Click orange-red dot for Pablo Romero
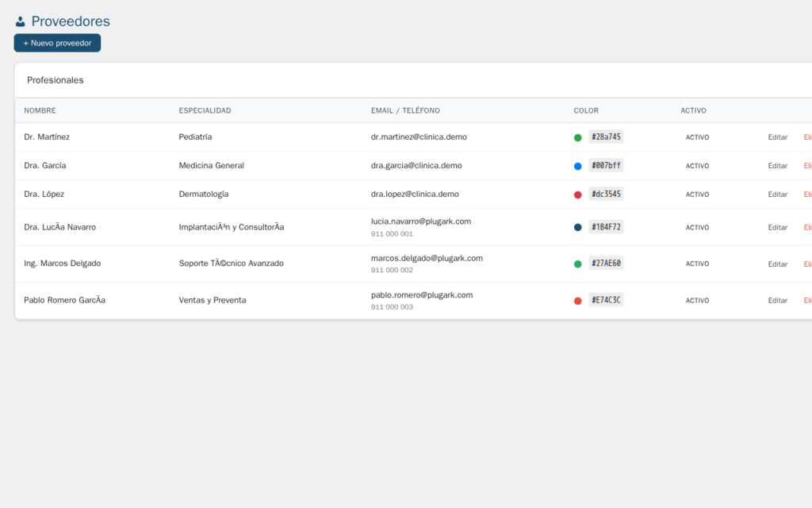This screenshot has width=812, height=508. tap(578, 301)
